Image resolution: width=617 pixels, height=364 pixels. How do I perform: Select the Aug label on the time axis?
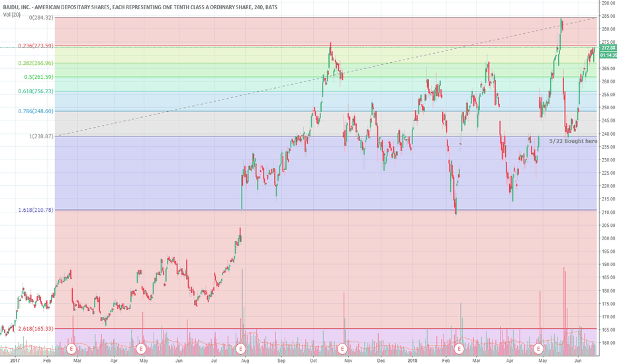(245, 361)
